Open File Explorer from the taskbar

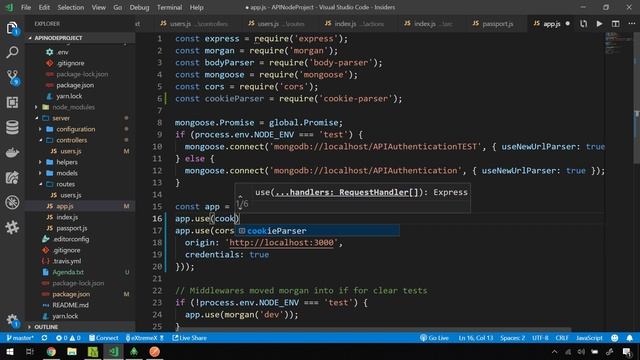[72, 351]
